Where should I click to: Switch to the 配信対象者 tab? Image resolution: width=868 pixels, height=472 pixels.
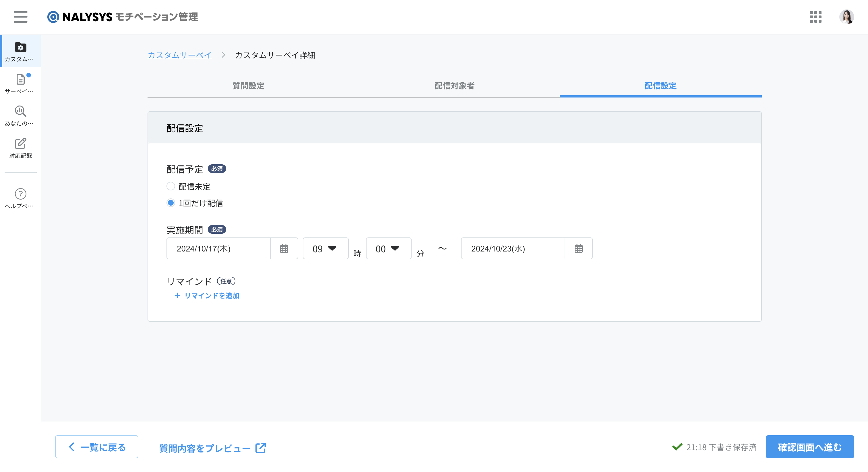click(454, 86)
